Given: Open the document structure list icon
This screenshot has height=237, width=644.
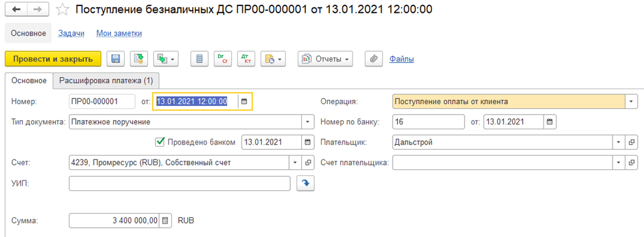Looking at the screenshot, I should [x=200, y=59].
